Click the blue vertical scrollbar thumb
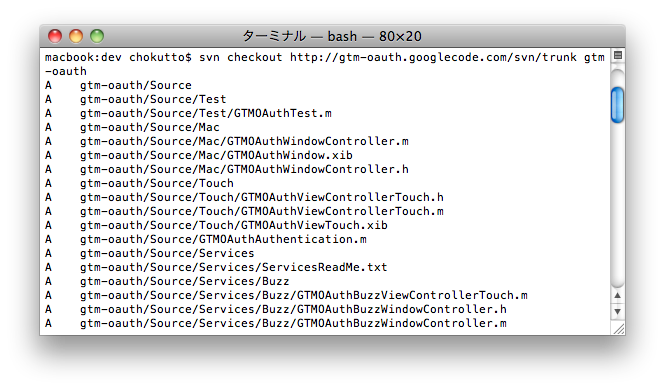Image resolution: width=665 pixels, height=390 pixels. pyautogui.click(x=618, y=105)
